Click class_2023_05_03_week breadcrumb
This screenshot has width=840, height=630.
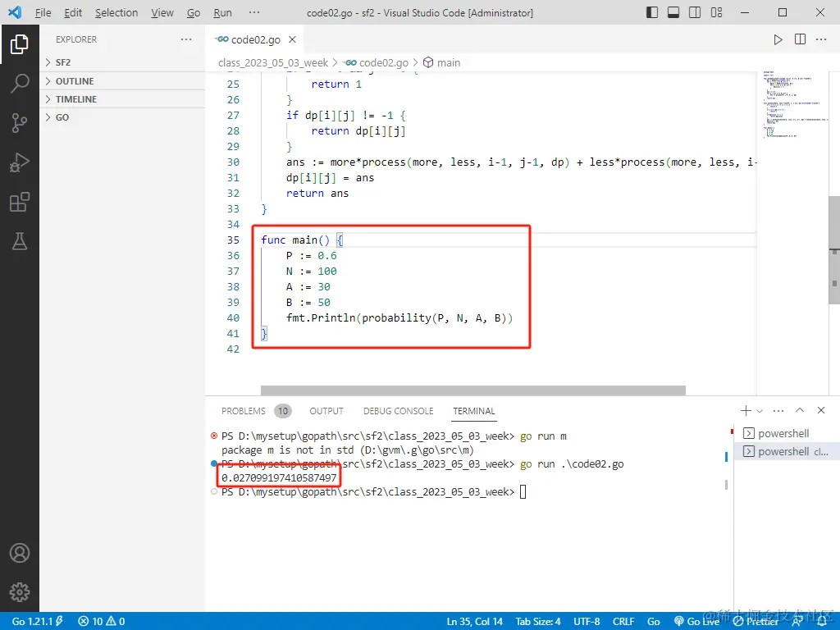tap(272, 62)
